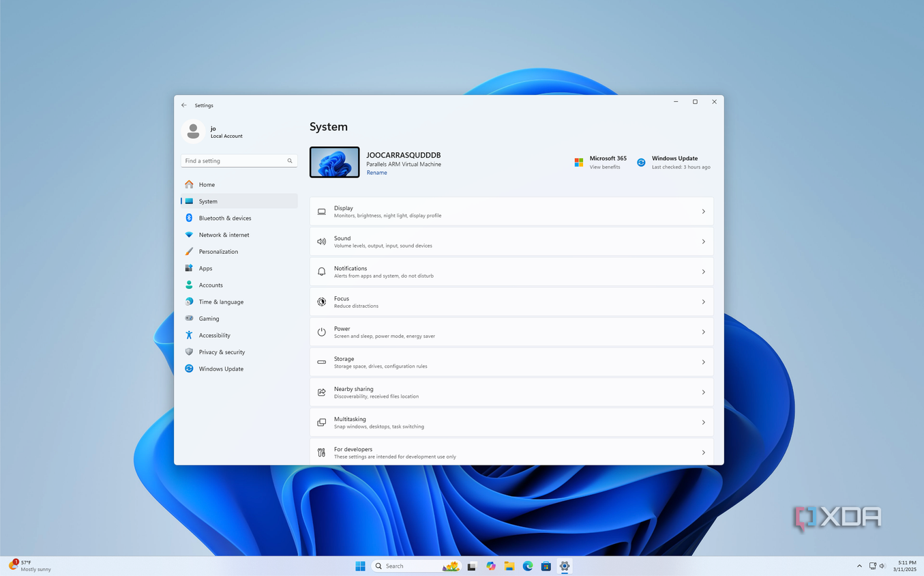
Task: Open Accounts settings in the sidebar
Action: tap(239, 285)
